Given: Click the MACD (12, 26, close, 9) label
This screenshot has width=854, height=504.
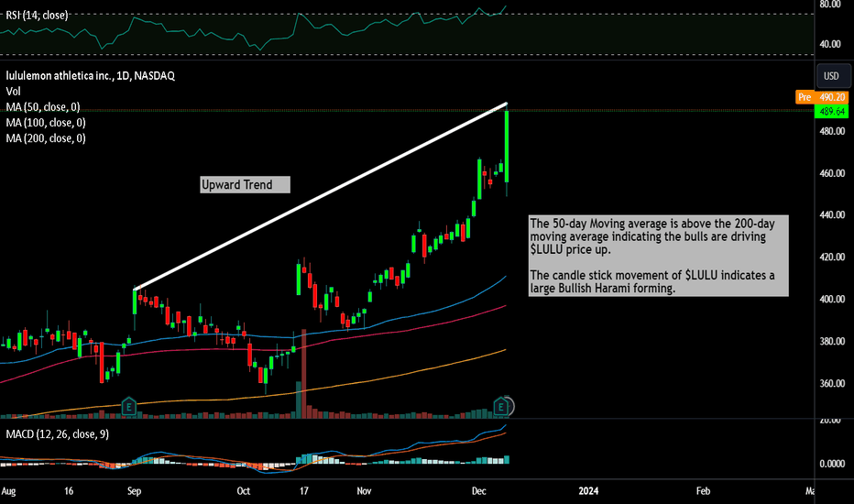Looking at the screenshot, I should (57, 434).
